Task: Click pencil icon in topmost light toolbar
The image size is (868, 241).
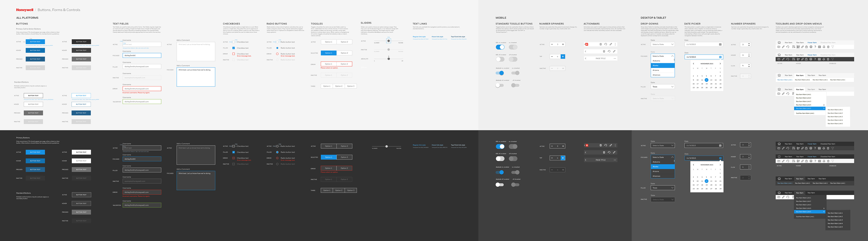Action: tap(783, 47)
